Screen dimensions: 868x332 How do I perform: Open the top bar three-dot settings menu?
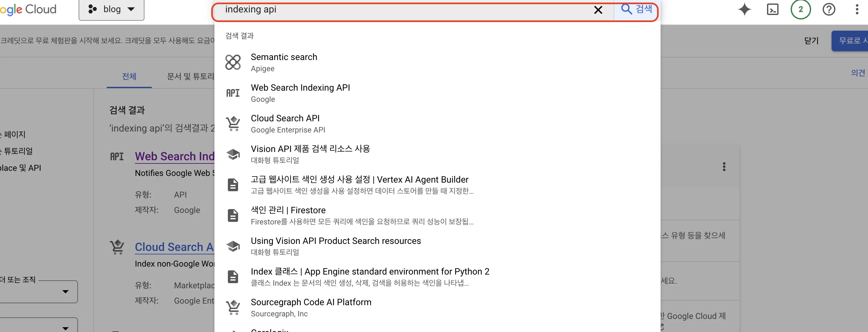pyautogui.click(x=857, y=10)
